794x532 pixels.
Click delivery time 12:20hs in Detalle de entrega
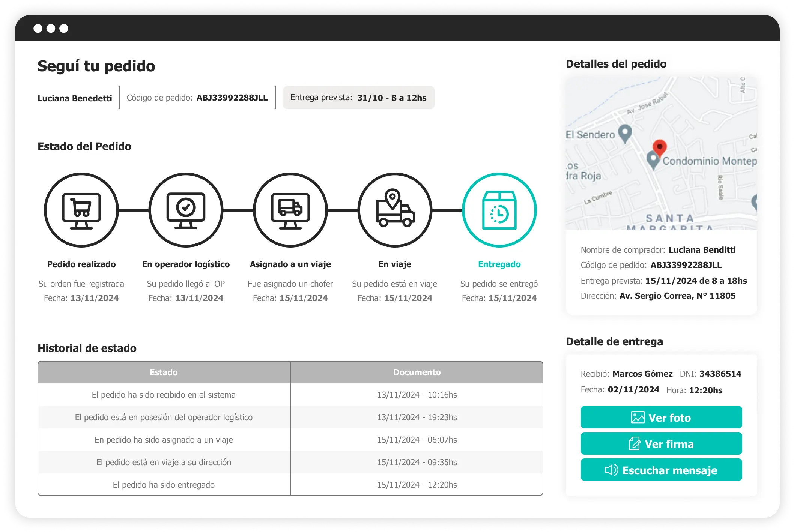pyautogui.click(x=706, y=390)
